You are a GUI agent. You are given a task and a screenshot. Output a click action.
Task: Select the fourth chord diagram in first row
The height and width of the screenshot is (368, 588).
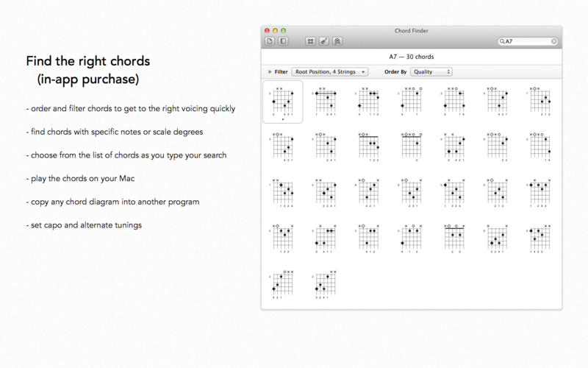(x=412, y=102)
